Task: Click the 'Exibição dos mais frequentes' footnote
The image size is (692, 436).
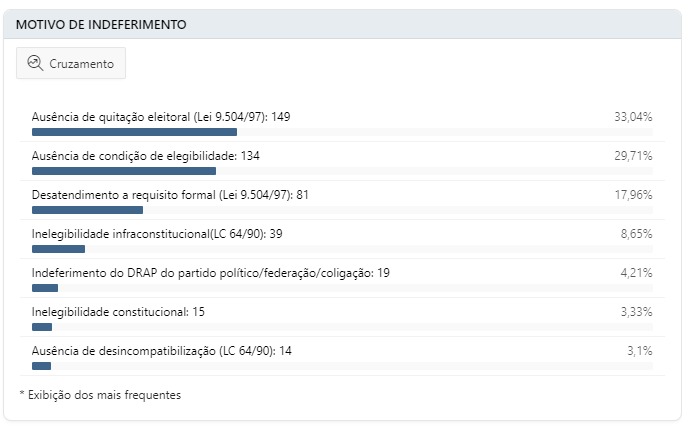Action: [100, 395]
